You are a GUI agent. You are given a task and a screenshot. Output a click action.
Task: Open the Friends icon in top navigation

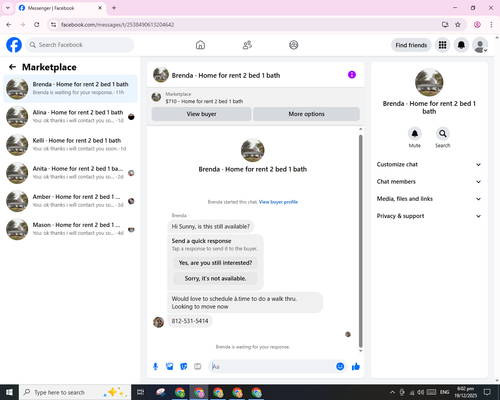pos(247,45)
